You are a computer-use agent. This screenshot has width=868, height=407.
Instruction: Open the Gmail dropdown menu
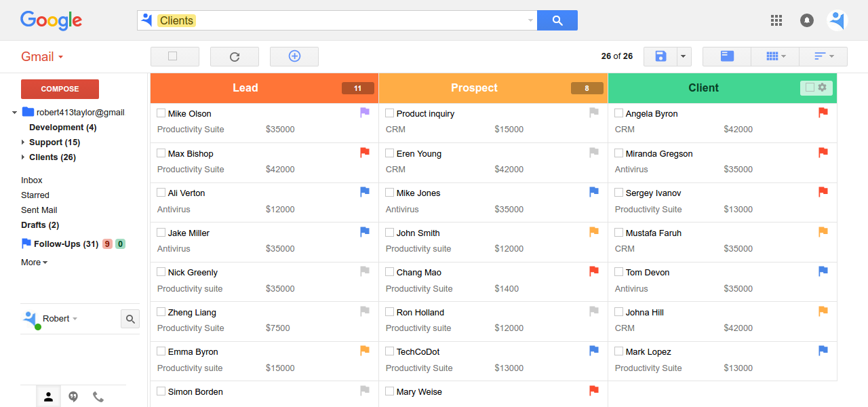[x=42, y=56]
